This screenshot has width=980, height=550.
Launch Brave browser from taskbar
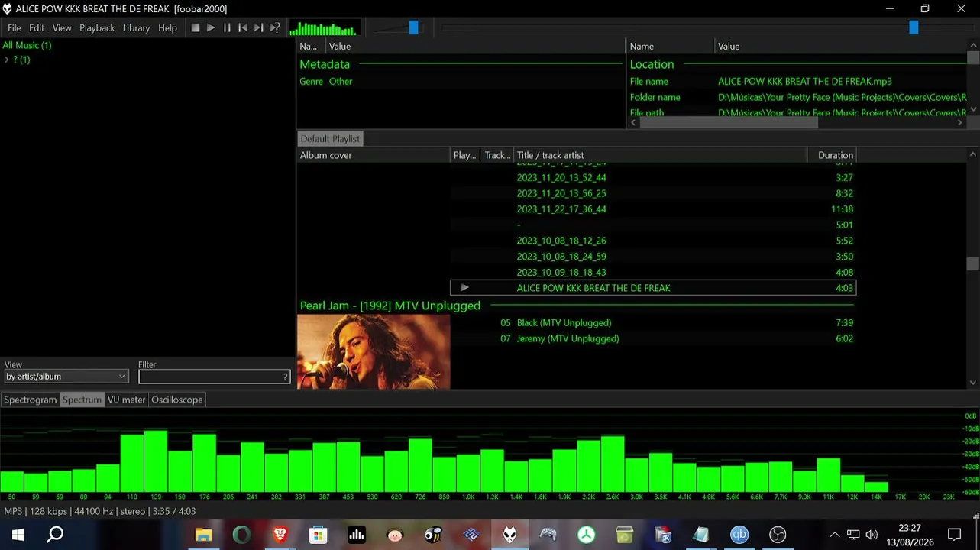pyautogui.click(x=280, y=535)
